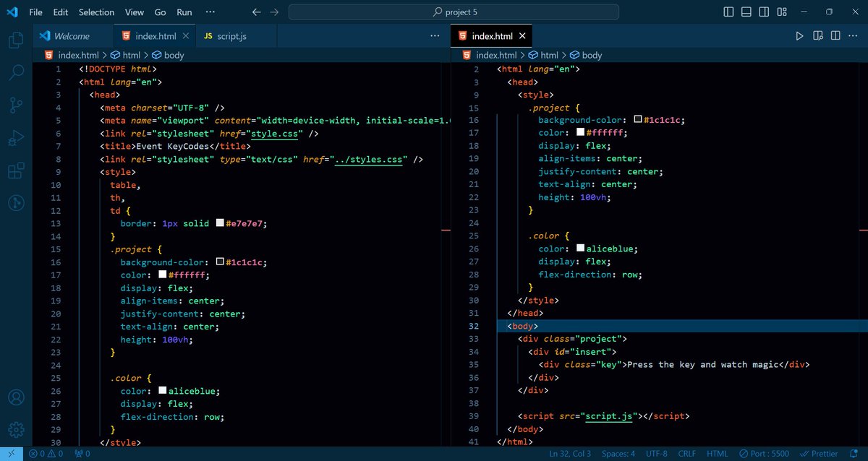Expand the index.html breadcrumb in the left editor
868x461 pixels.
pyautogui.click(x=72, y=55)
